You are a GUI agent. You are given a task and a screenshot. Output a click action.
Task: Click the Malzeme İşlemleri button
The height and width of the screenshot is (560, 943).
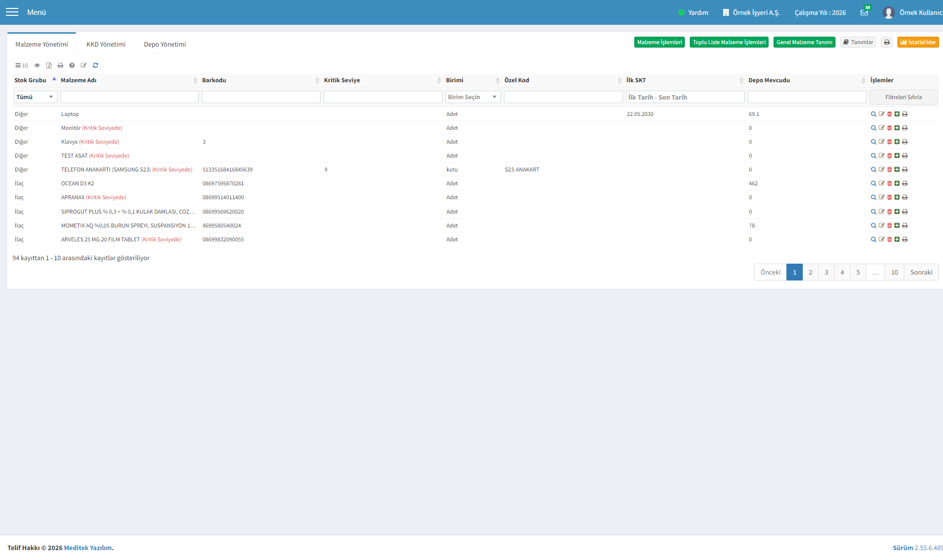pyautogui.click(x=660, y=42)
